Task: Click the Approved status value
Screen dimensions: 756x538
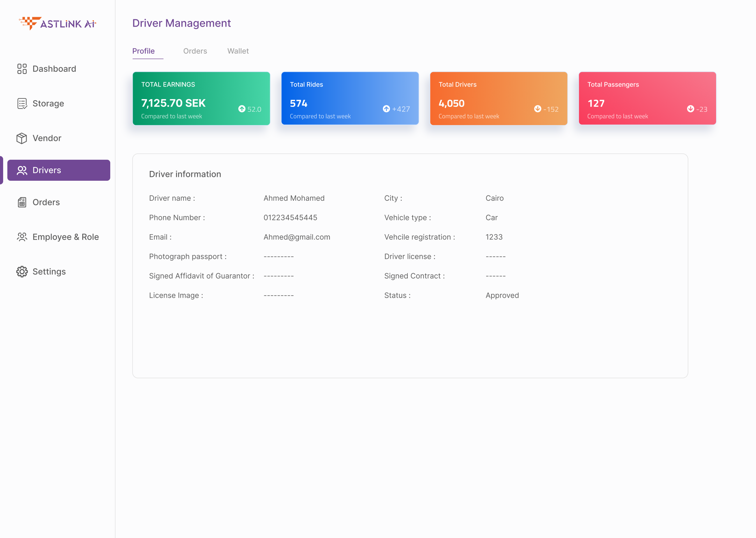Action: (x=502, y=295)
